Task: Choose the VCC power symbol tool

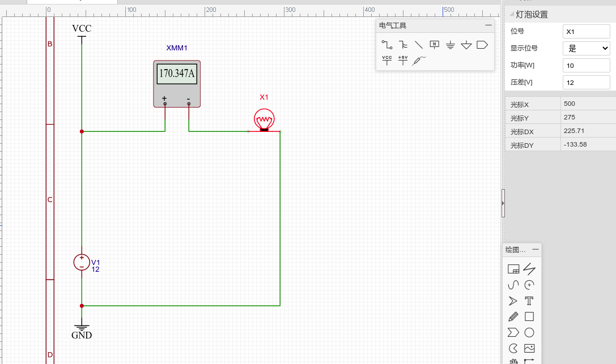Action: point(387,60)
